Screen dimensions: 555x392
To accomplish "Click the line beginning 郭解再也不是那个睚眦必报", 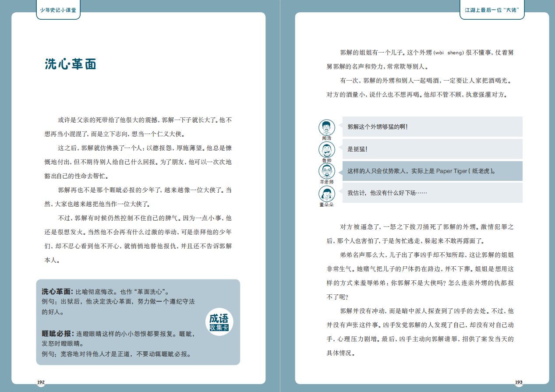I will 145,190.
